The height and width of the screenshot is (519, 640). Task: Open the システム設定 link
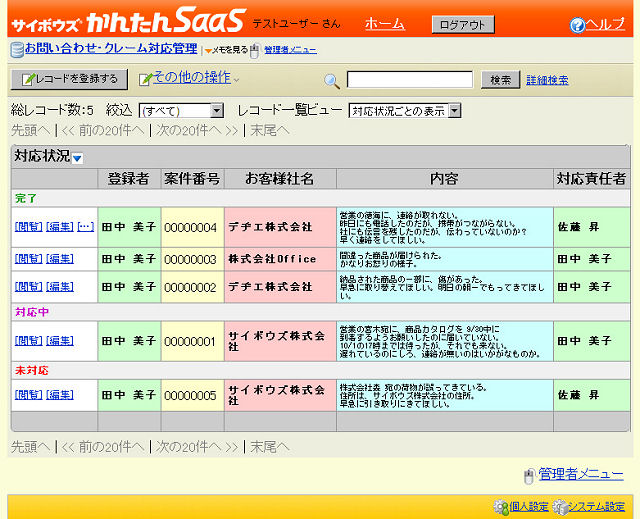tap(596, 507)
